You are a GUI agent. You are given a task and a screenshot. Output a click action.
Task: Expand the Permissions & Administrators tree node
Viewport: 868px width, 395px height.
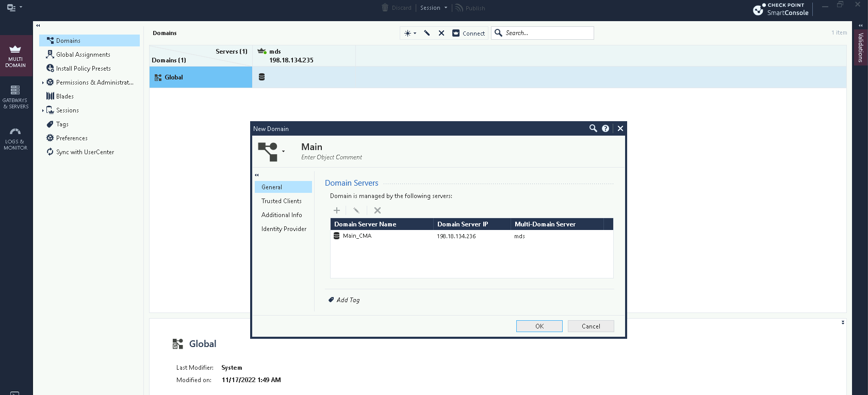(43, 83)
